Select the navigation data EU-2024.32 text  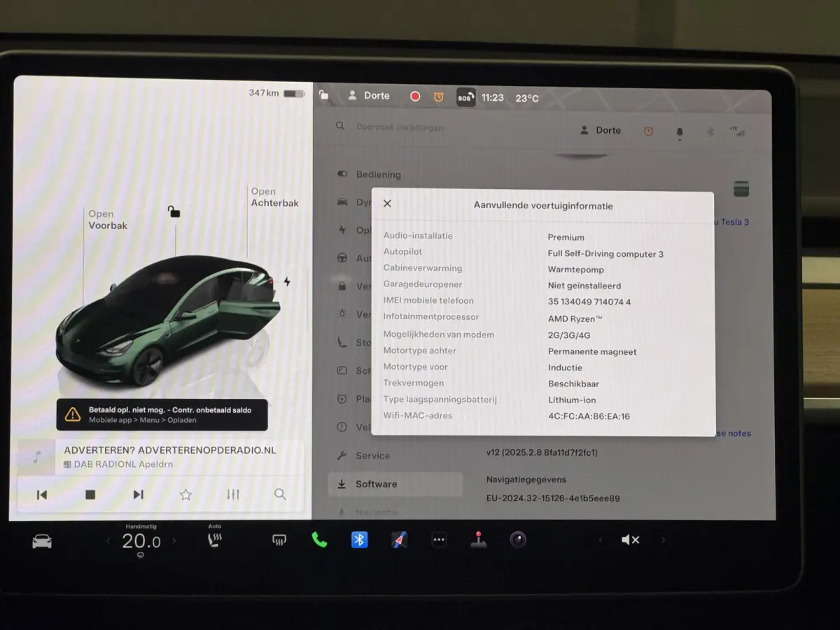pyautogui.click(x=553, y=498)
